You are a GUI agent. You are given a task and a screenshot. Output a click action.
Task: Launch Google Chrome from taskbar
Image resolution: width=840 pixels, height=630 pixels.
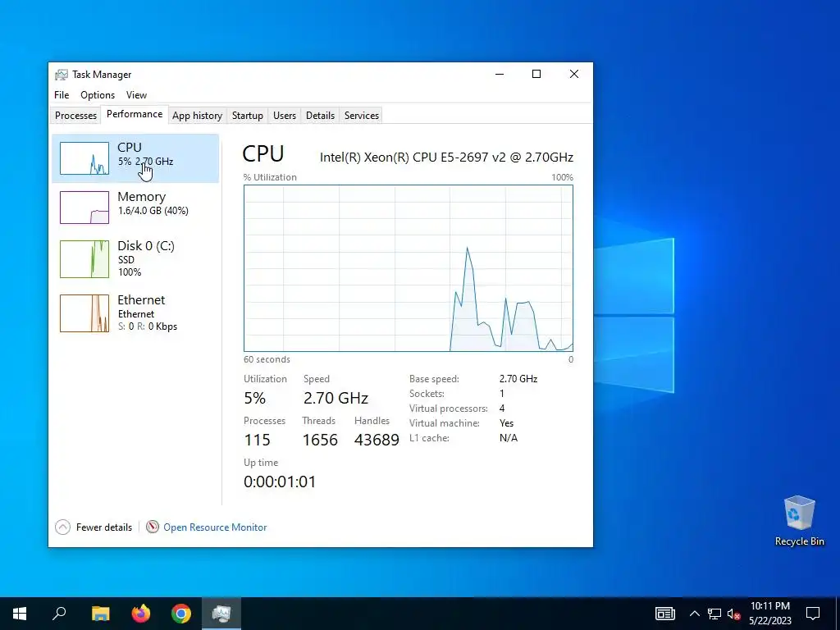[x=181, y=614]
